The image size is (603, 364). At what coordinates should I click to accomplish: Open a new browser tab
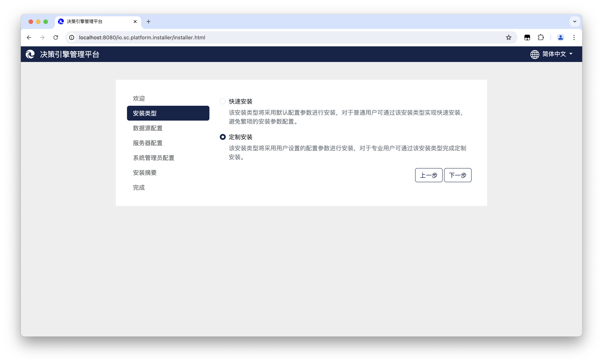click(149, 22)
